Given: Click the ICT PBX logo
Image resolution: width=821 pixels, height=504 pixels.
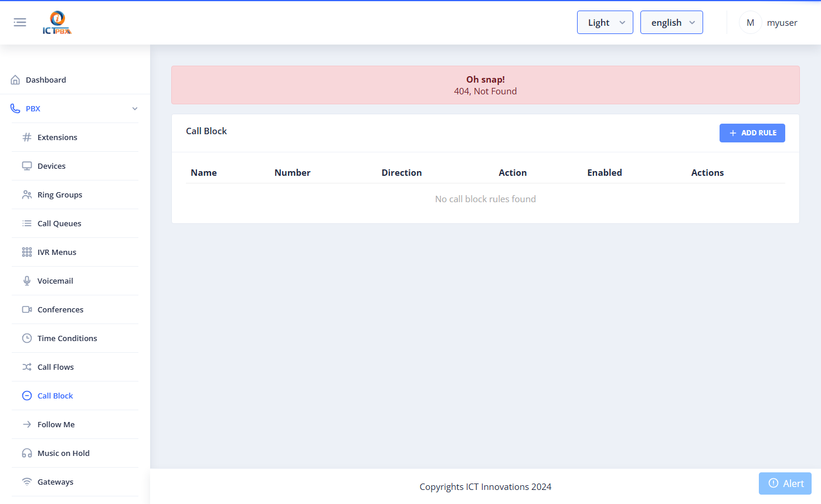Looking at the screenshot, I should pos(57,23).
